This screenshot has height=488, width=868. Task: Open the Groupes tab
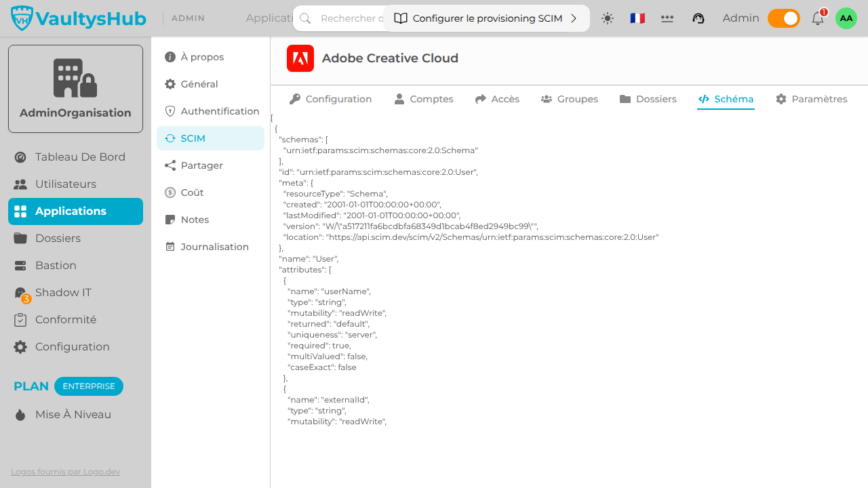[x=570, y=99]
